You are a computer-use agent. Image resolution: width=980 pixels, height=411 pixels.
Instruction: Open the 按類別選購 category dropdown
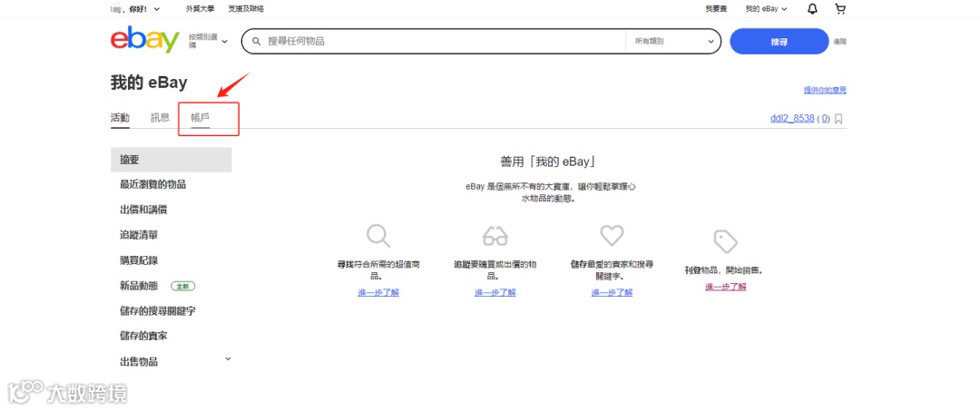tap(208, 41)
